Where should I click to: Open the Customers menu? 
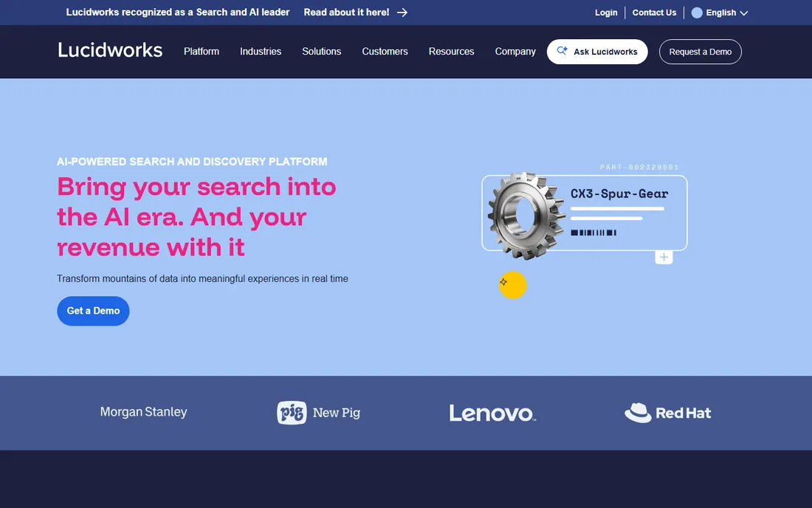385,51
